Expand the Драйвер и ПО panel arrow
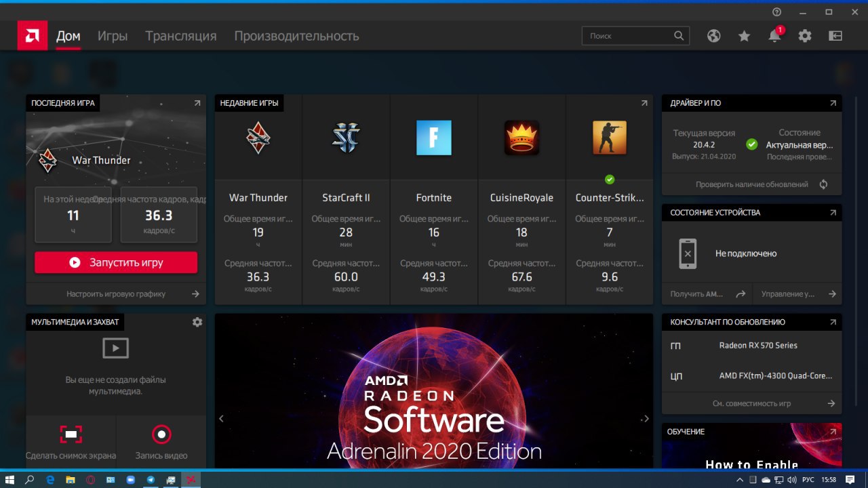Screen dimensions: 868x488 (x=833, y=103)
